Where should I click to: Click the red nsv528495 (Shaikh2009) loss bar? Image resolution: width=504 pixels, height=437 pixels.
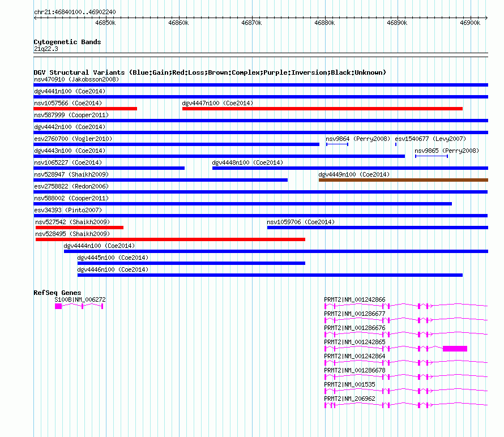click(170, 239)
